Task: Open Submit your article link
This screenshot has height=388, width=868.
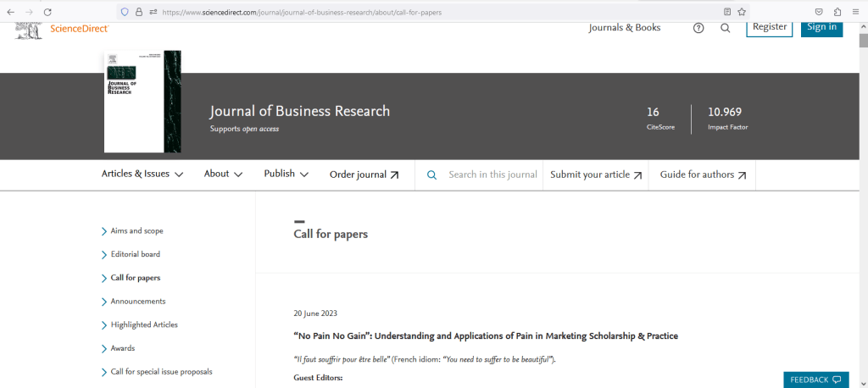Action: pyautogui.click(x=596, y=175)
